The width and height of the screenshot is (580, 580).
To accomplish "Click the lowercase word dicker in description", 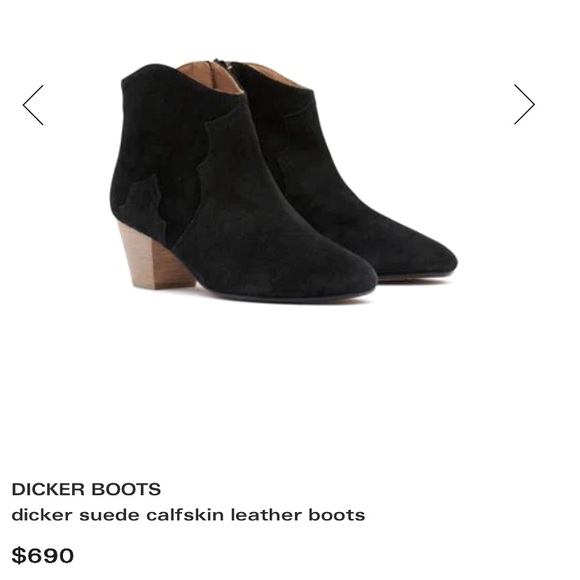I will (x=42, y=515).
